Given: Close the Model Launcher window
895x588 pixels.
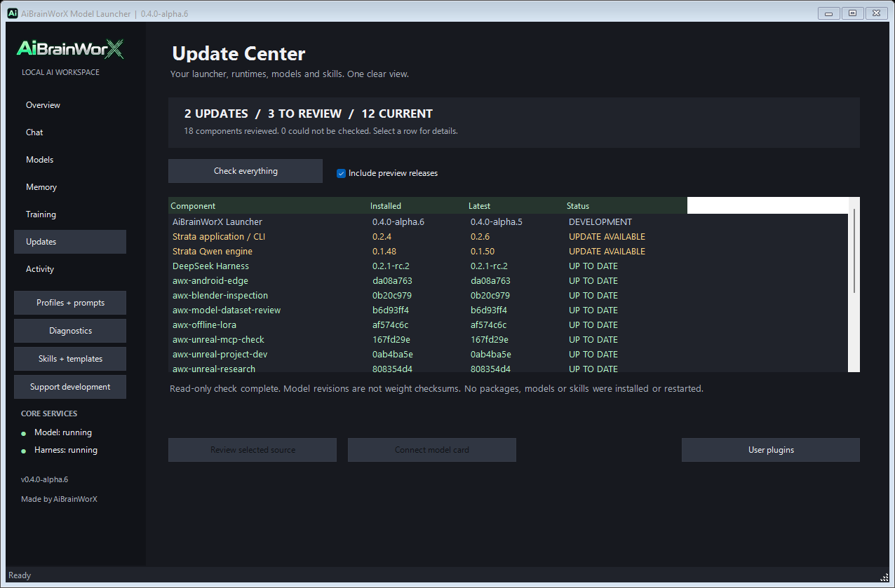Looking at the screenshot, I should pos(876,13).
